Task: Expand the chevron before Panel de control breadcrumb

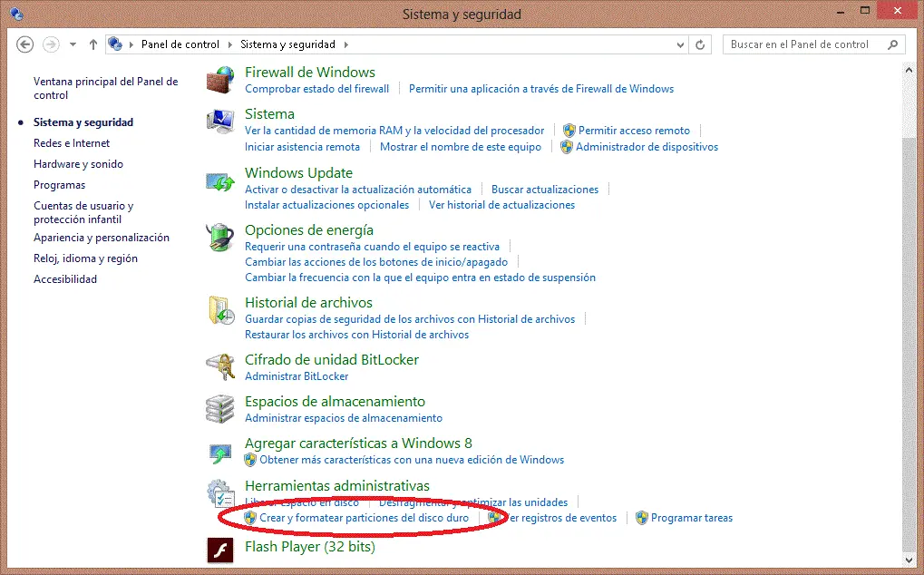Action: point(131,44)
